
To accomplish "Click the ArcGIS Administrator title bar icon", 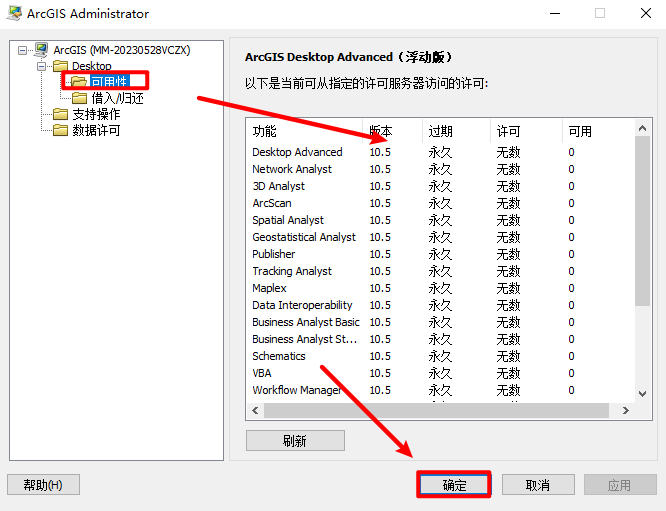I will point(13,14).
